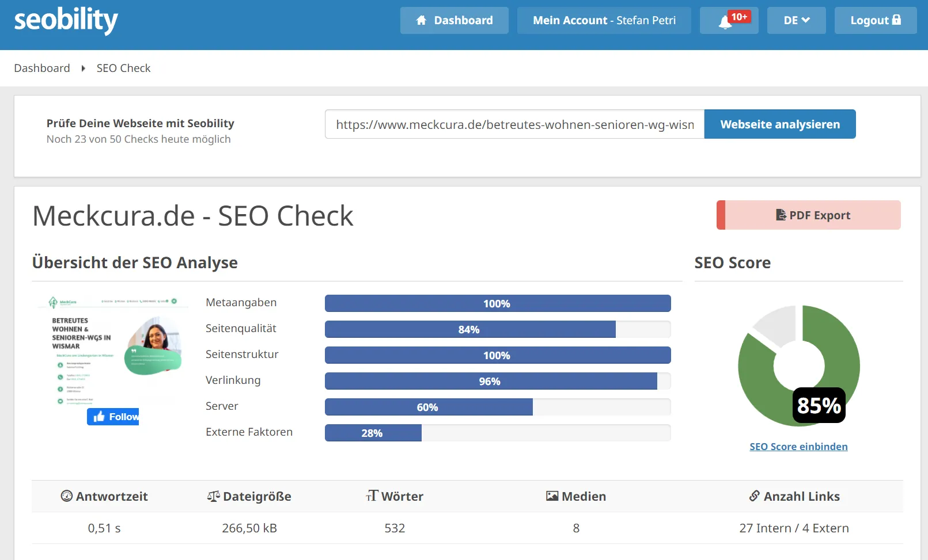Click the Anzahl Links chain icon
The height and width of the screenshot is (560, 928).
tap(755, 496)
